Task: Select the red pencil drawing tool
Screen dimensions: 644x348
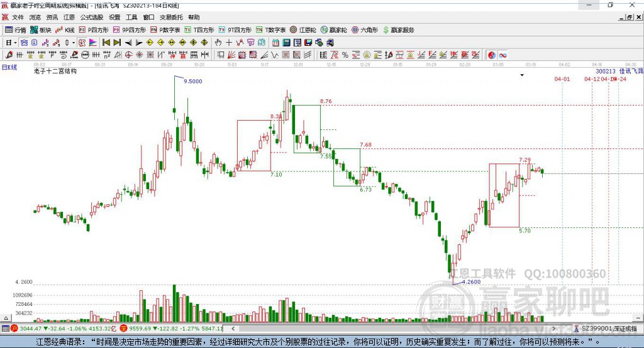Action: tap(9, 55)
